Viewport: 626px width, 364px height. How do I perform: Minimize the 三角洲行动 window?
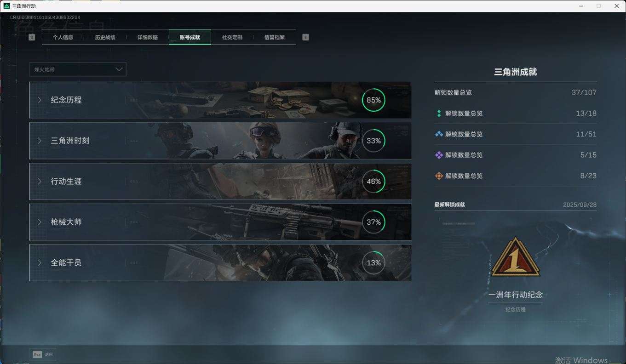tap(581, 6)
